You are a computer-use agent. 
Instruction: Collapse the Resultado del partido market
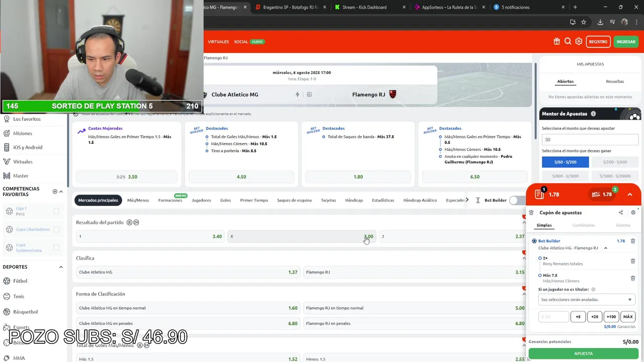pyautogui.click(x=524, y=222)
